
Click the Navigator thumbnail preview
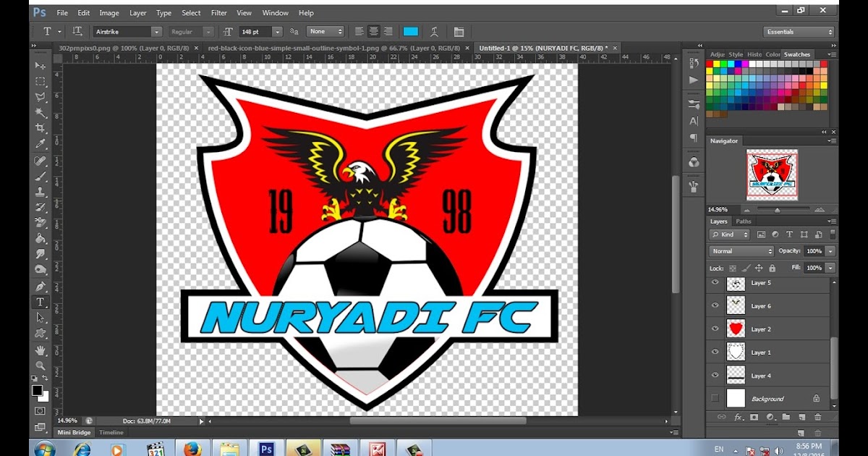point(772,174)
